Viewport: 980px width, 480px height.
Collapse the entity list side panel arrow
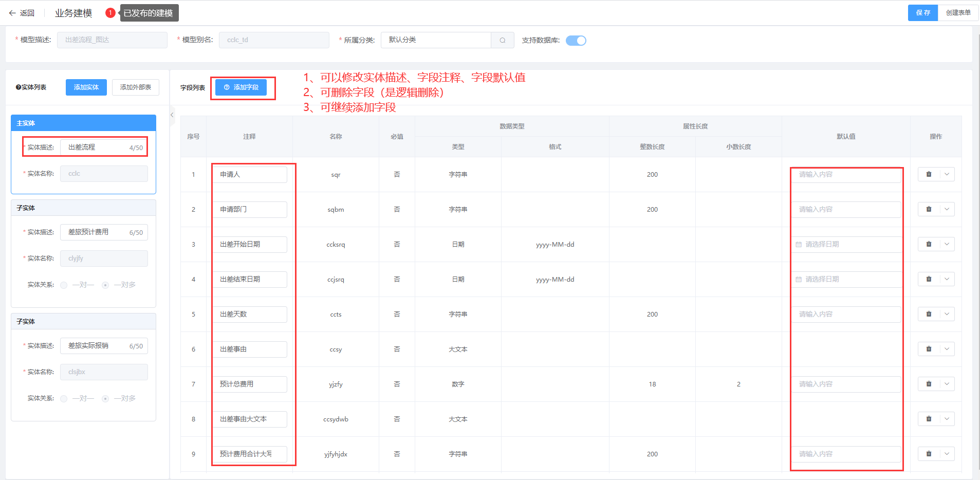point(172,115)
